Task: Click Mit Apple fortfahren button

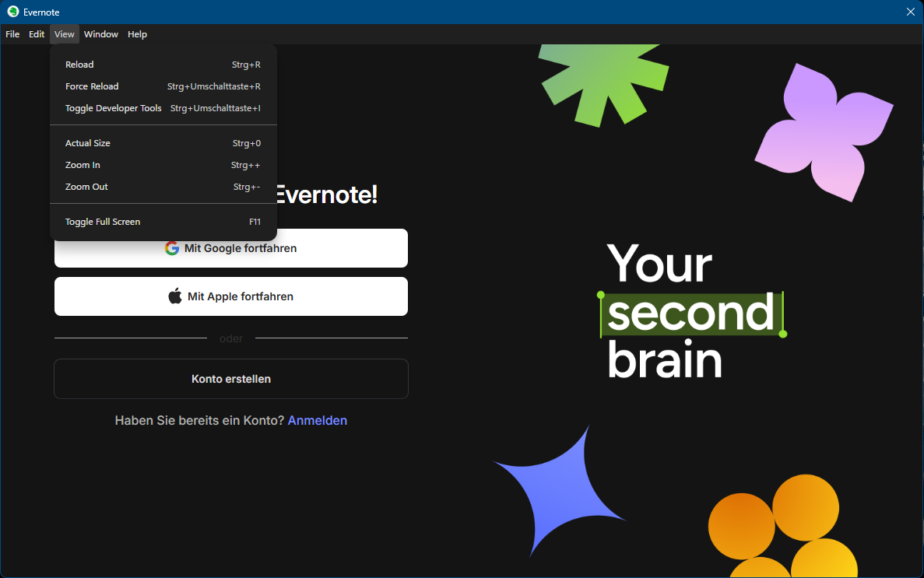Action: point(231,296)
